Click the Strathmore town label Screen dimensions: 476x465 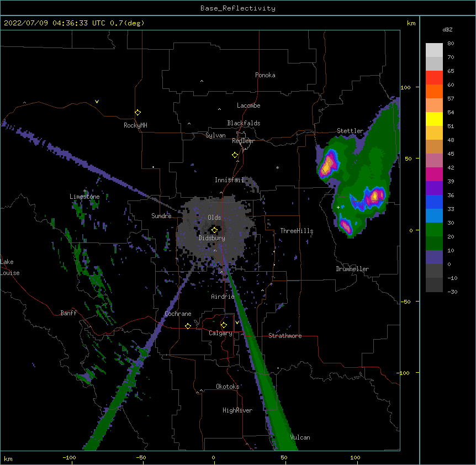click(x=285, y=336)
